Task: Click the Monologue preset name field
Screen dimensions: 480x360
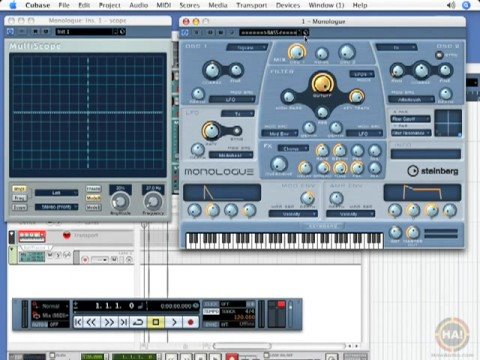Action: [x=269, y=32]
